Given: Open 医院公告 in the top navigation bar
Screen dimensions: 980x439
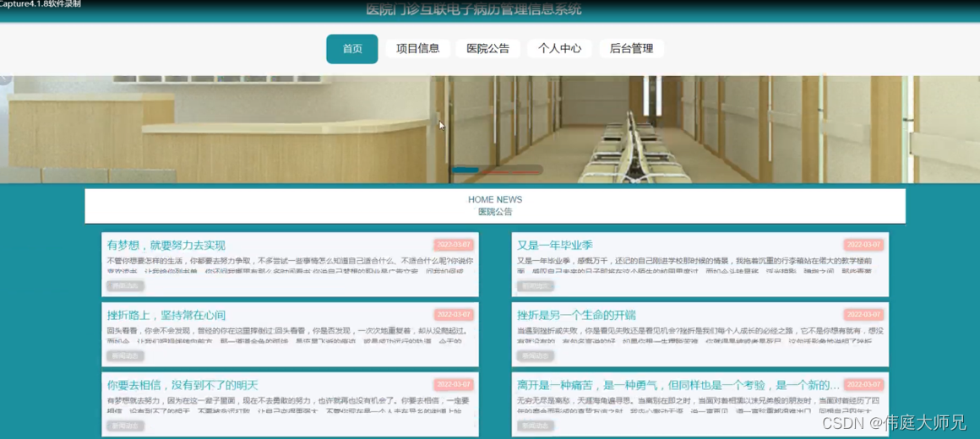Looking at the screenshot, I should point(487,49).
